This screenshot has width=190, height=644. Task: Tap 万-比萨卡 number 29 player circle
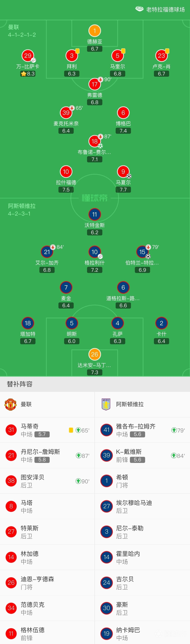point(28,56)
